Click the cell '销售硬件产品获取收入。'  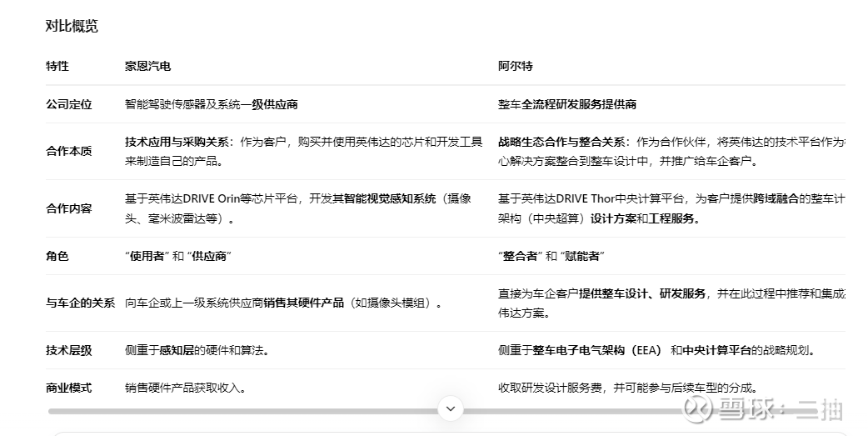click(x=186, y=388)
